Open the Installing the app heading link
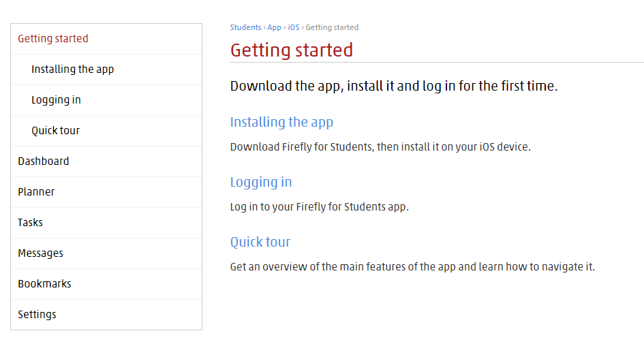This screenshot has width=644, height=344. click(281, 123)
